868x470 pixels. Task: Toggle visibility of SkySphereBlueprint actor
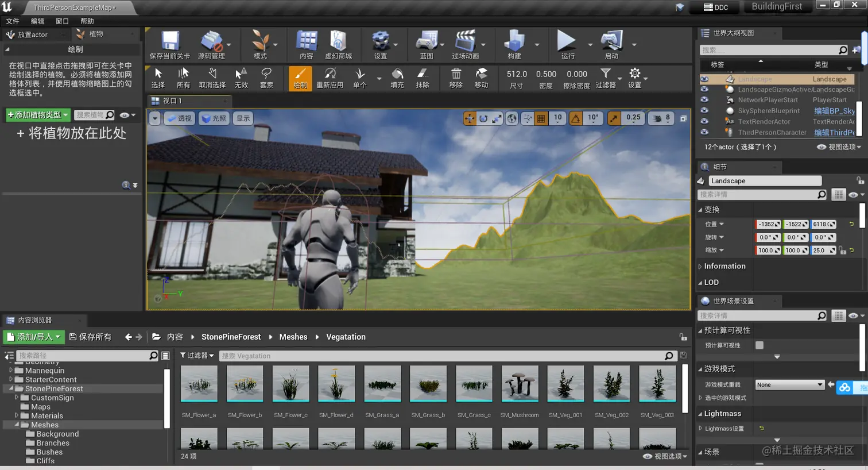tap(704, 111)
